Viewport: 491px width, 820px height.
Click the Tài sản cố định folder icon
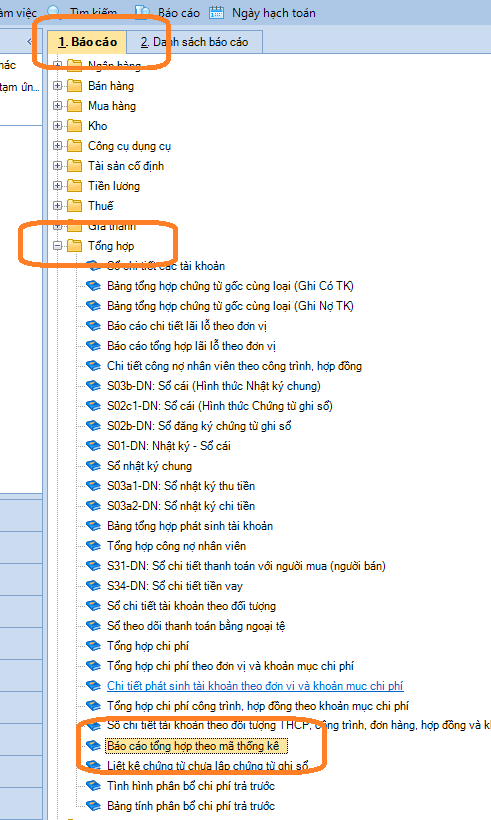(75, 166)
